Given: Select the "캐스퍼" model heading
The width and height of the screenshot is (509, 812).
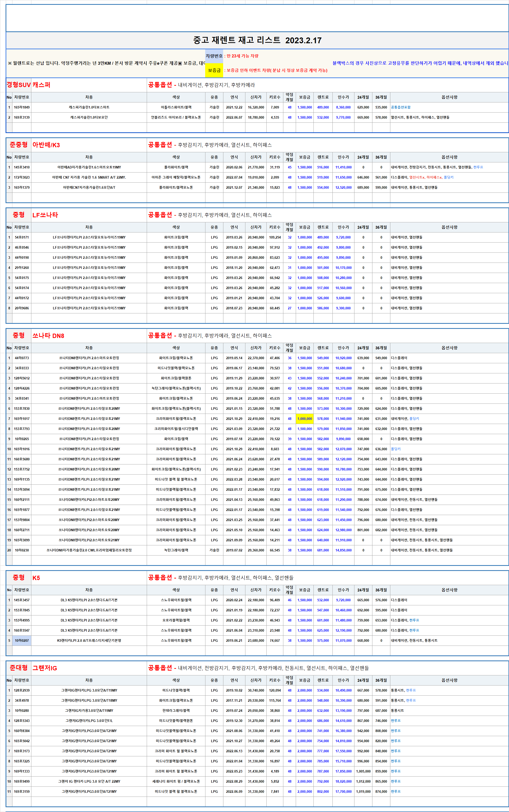Looking at the screenshot, I should pyautogui.click(x=41, y=85).
